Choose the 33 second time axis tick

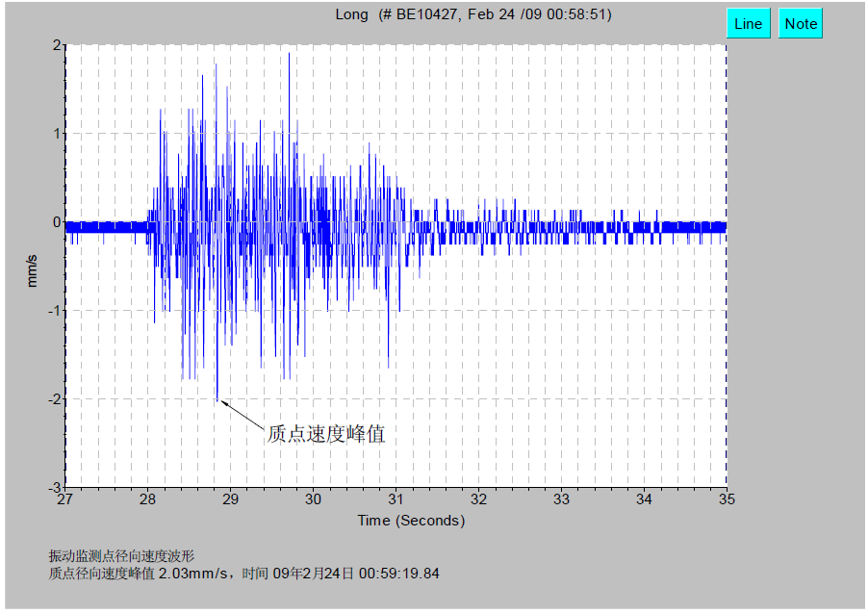(x=561, y=499)
